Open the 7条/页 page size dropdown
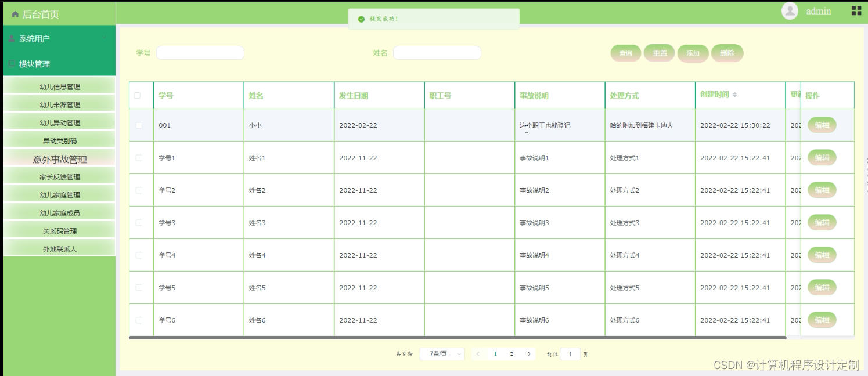Viewport: 868px width, 376px height. coord(442,353)
